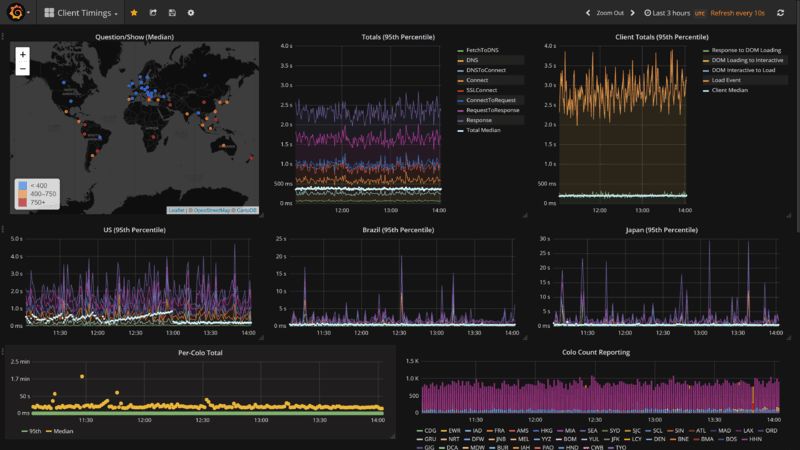Open Client Totals (95th Percentile) panel menu
Image resolution: width=800 pixels, height=450 pixels.
662,37
